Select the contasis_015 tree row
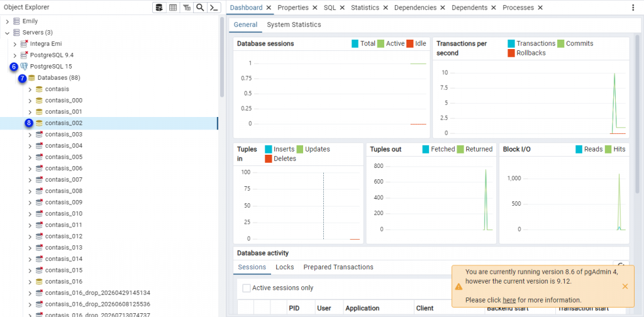 [109, 270]
